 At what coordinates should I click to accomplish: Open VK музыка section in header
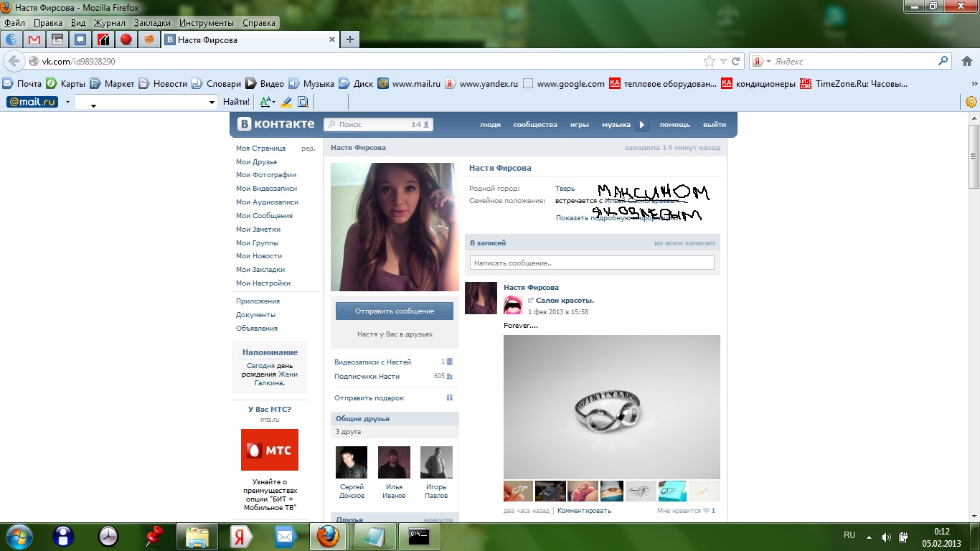[x=616, y=125]
